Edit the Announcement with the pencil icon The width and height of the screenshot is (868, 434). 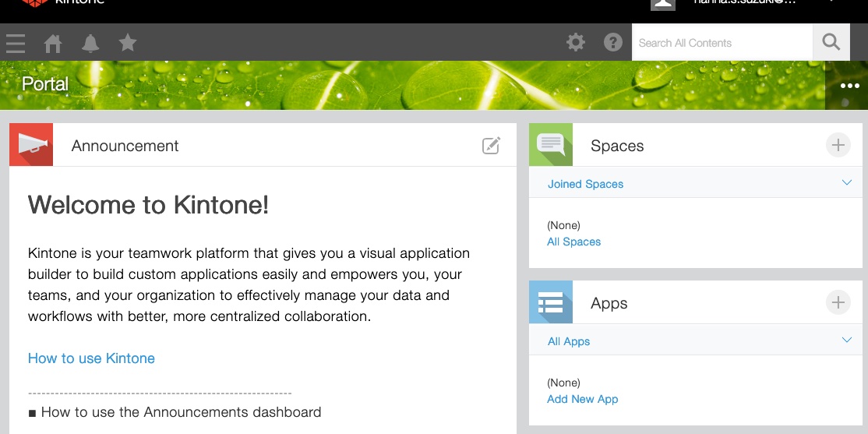pos(491,145)
